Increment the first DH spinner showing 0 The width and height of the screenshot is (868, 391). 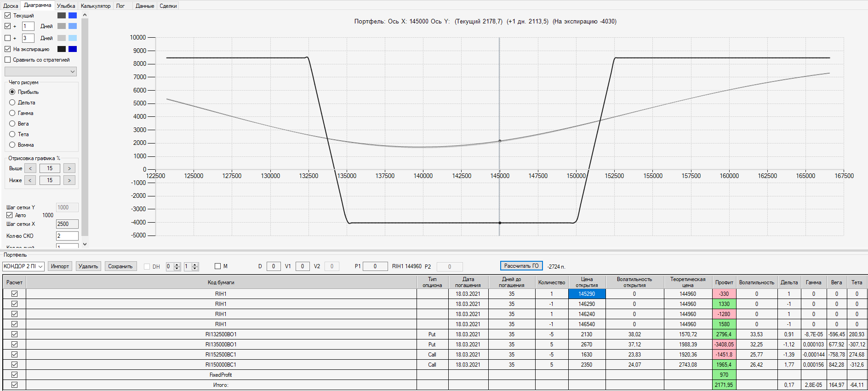177,264
